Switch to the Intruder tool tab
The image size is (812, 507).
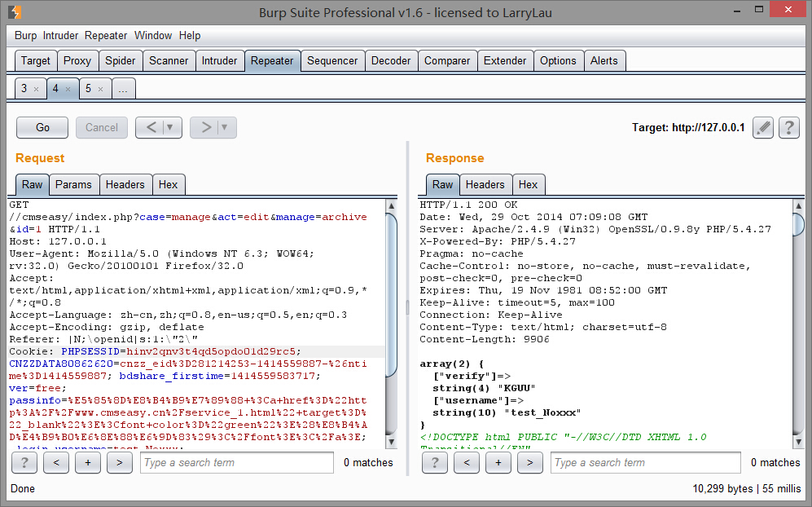tap(220, 60)
